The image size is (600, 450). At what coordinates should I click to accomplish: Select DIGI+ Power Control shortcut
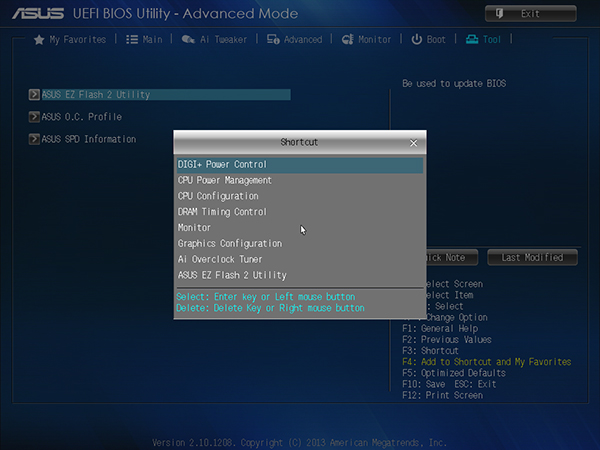(300, 165)
